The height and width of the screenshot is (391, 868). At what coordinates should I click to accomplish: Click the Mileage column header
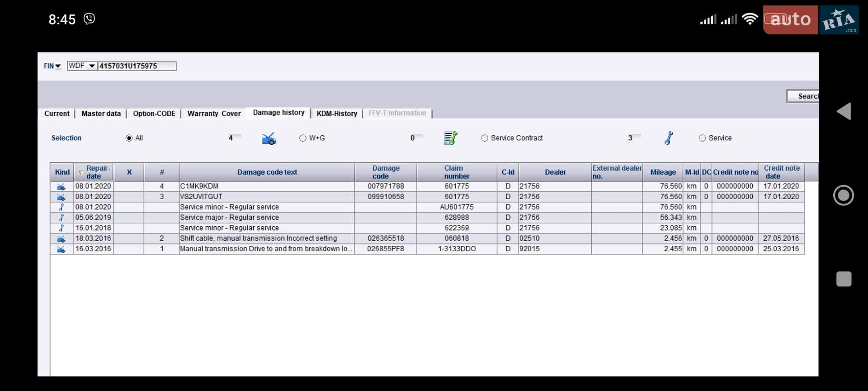click(x=663, y=172)
